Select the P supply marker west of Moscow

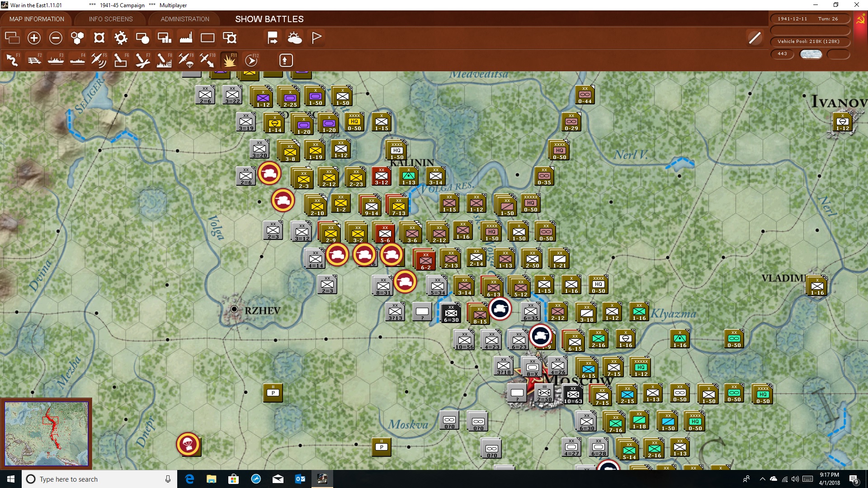(273, 393)
